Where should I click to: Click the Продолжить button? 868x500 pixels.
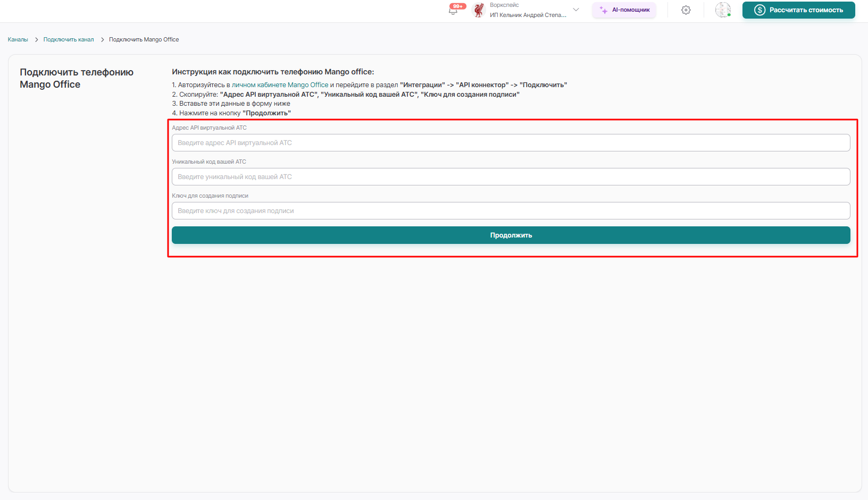pos(511,235)
